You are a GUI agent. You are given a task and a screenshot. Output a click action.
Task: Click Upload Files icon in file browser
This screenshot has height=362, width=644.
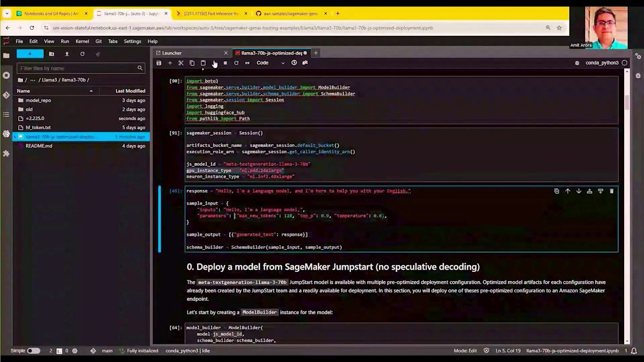[67, 54]
